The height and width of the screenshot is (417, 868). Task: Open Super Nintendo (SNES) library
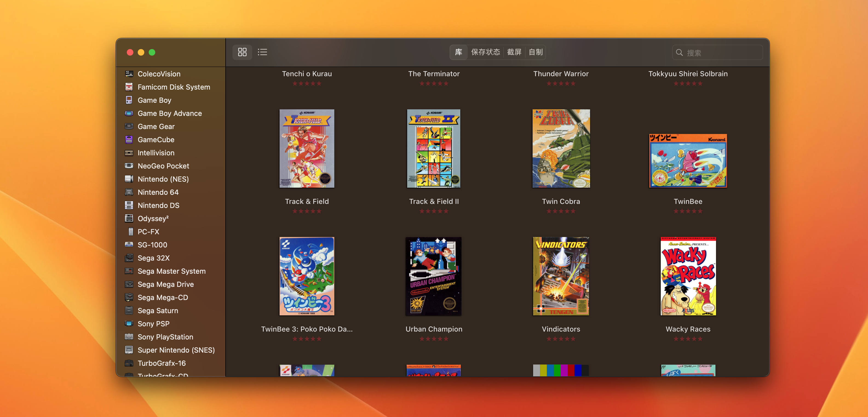point(176,350)
